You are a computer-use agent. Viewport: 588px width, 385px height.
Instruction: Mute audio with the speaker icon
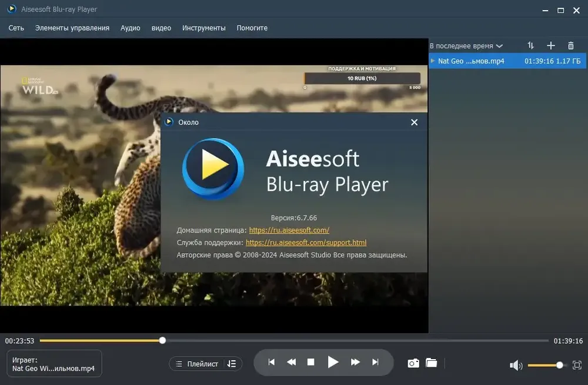(x=516, y=365)
